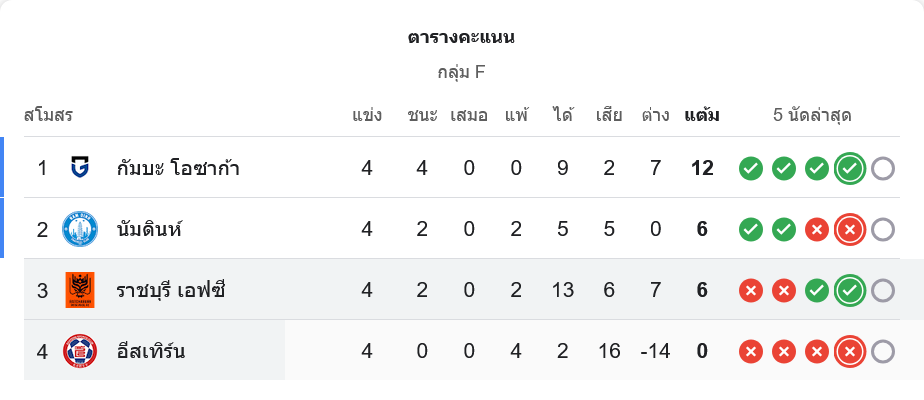Click Gamba Osaka's empty upcoming match circle
Image resolution: width=924 pixels, height=400 pixels.
882,168
